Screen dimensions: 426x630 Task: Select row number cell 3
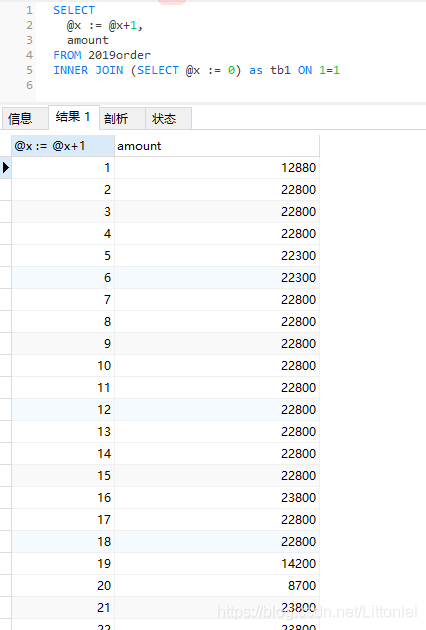(63, 212)
